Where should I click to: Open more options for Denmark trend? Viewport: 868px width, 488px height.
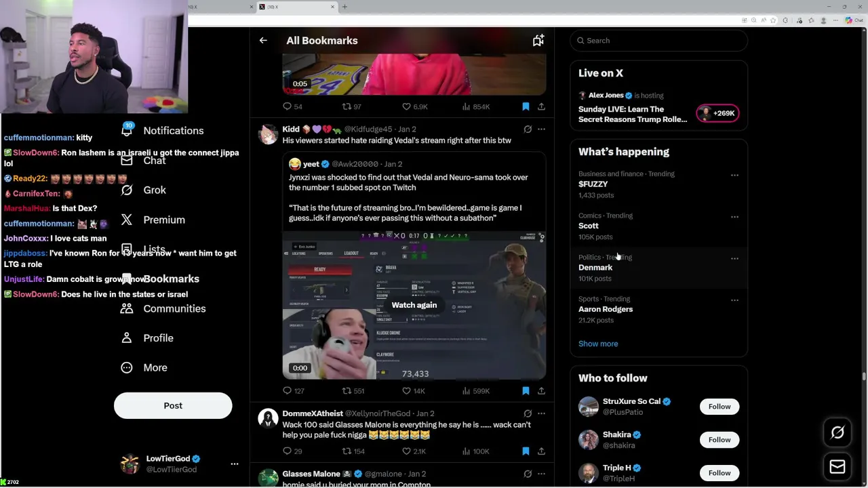(734, 258)
